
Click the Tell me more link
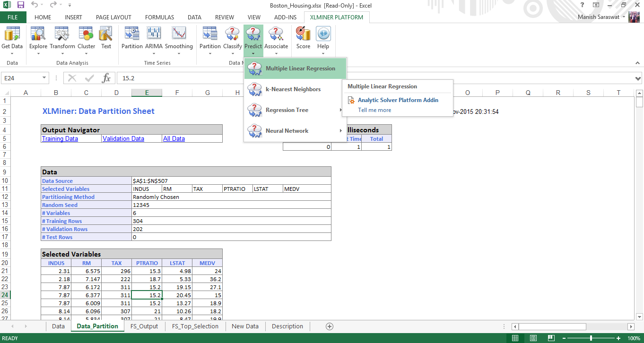click(x=374, y=110)
